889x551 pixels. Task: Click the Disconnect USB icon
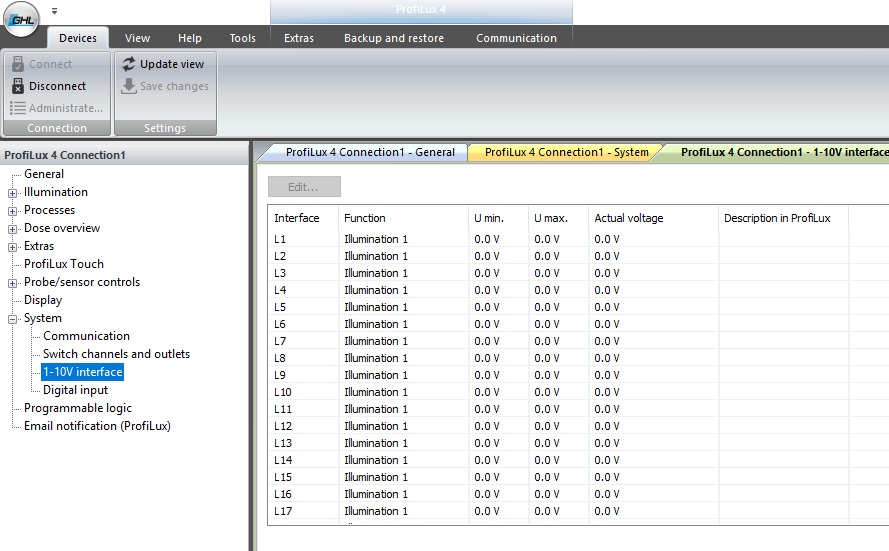click(x=18, y=86)
